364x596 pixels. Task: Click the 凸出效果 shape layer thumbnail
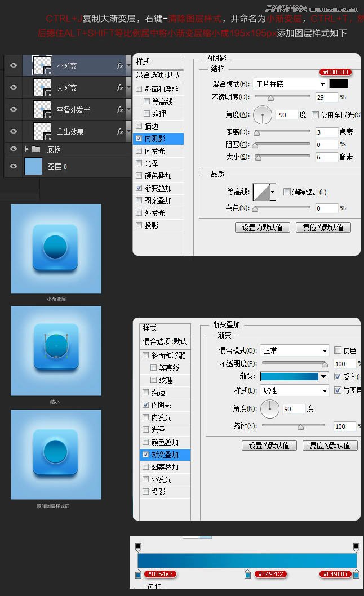coord(42,131)
